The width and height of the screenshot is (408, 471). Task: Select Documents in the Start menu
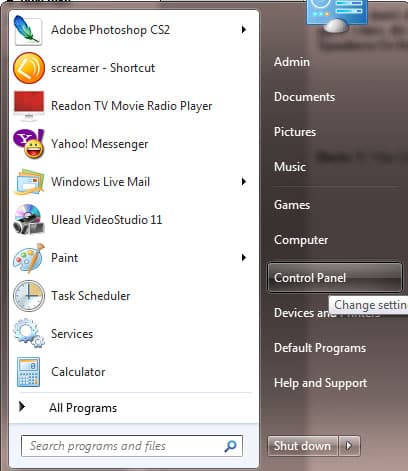(304, 97)
